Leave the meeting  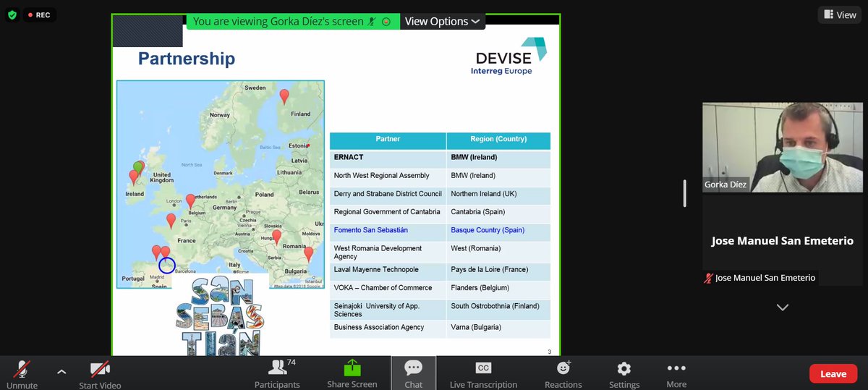833,374
